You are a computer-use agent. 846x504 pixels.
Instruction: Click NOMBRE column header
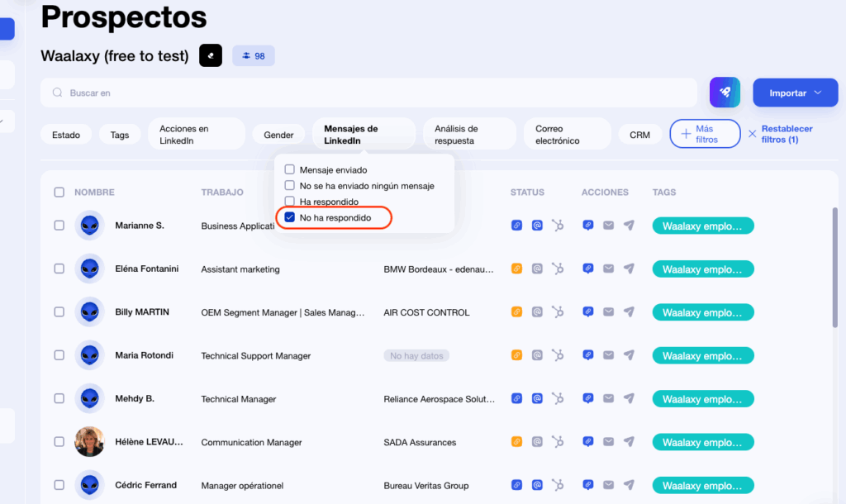click(94, 193)
